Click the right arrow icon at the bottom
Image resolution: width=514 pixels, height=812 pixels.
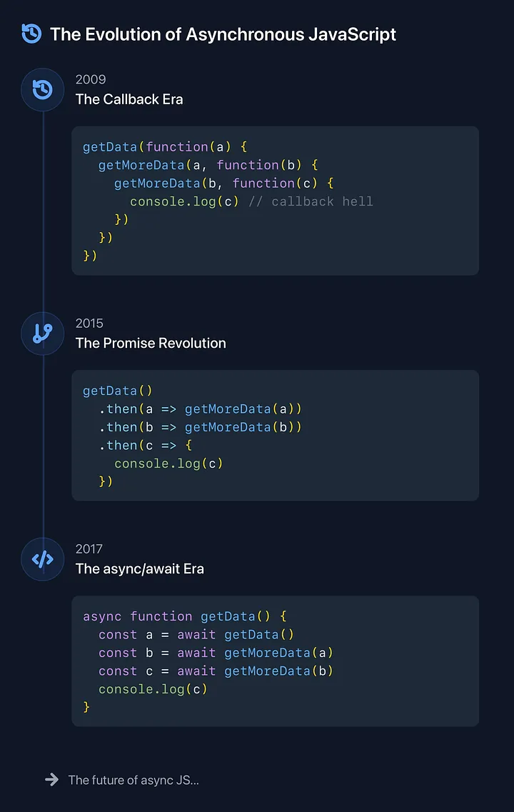point(52,779)
